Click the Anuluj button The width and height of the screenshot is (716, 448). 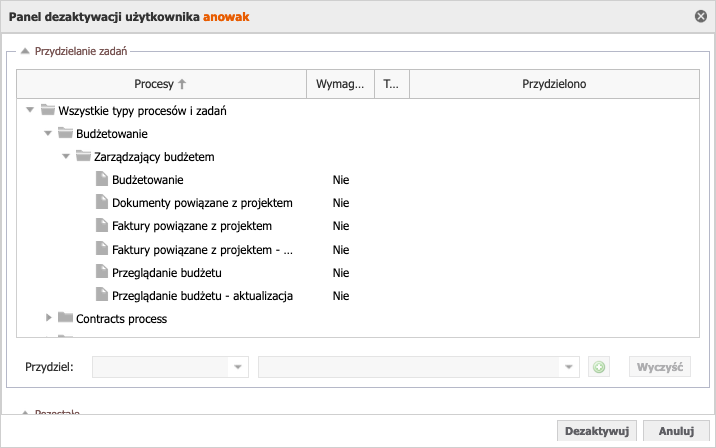676,431
